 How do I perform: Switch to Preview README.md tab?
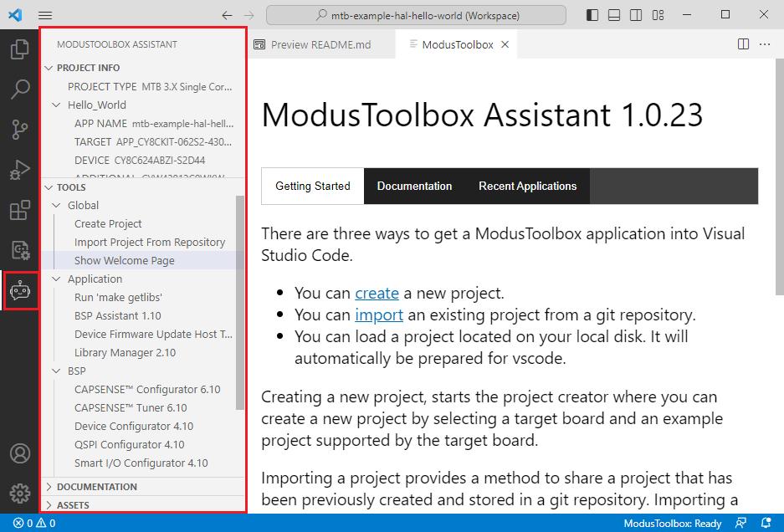(321, 44)
